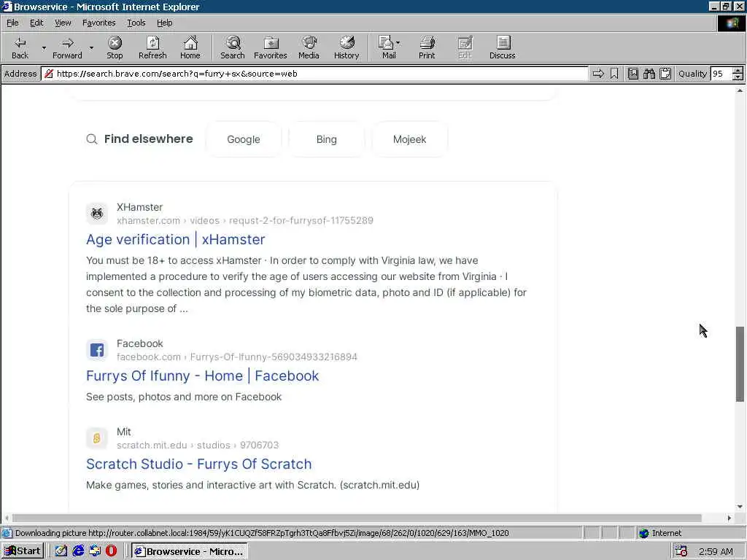Click the system tray clock 2:59 AM
The height and width of the screenshot is (560, 747).
point(716,551)
